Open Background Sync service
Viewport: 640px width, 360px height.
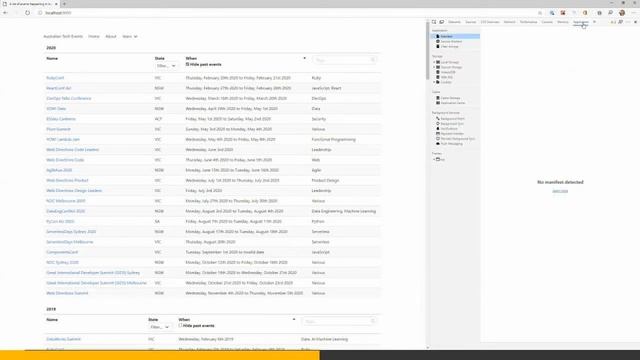coord(451,124)
